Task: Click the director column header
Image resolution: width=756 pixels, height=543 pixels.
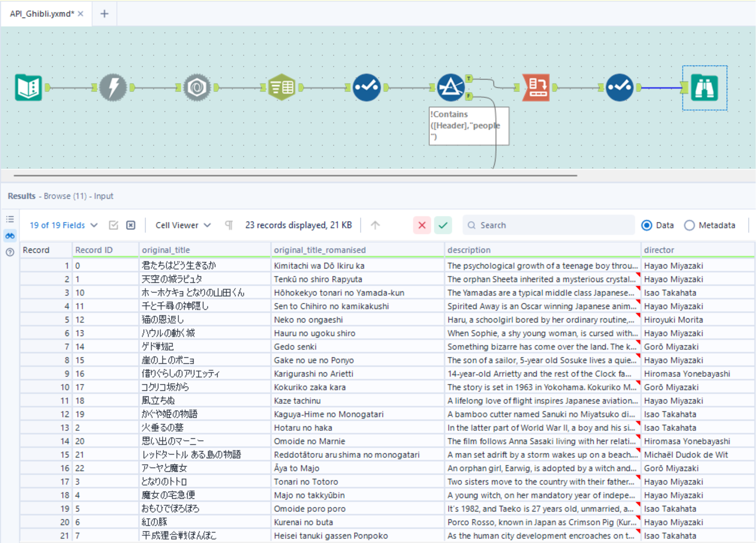Action: [659, 250]
